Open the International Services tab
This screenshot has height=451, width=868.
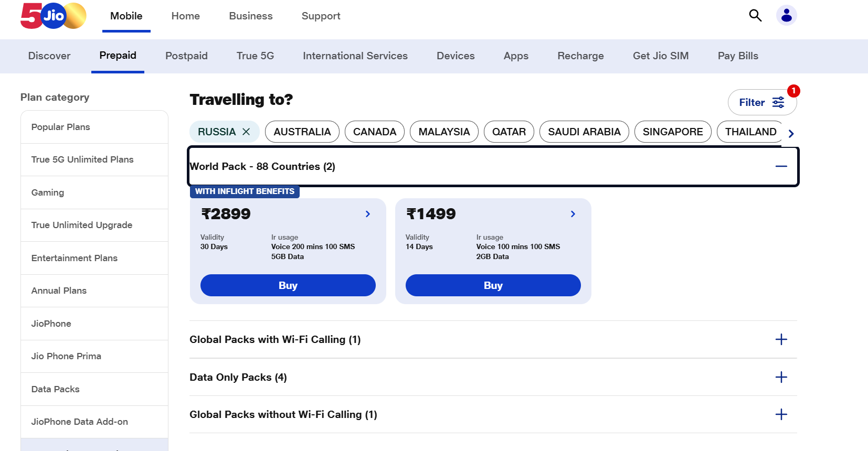pyautogui.click(x=355, y=56)
